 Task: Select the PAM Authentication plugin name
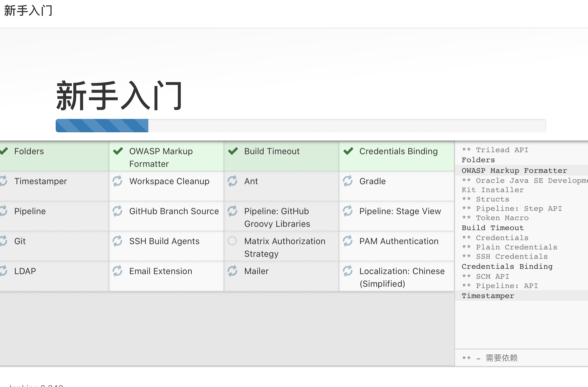[x=399, y=241]
